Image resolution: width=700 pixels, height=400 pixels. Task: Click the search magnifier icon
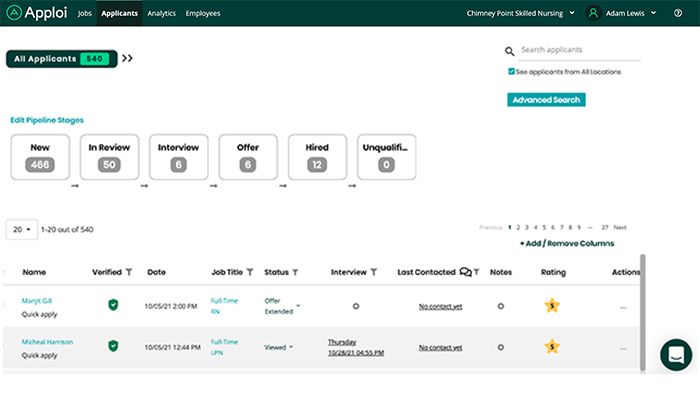tap(510, 51)
